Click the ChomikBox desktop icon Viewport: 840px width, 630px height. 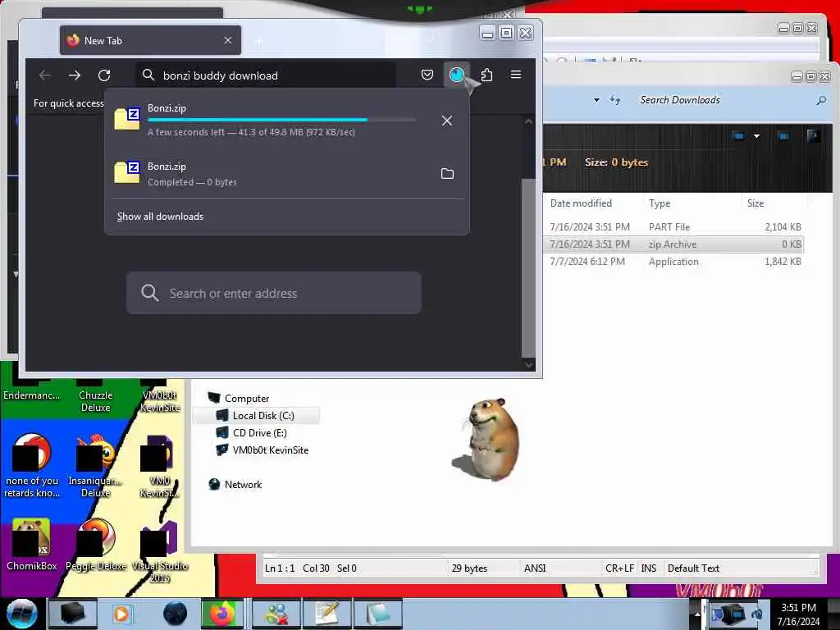point(32,545)
